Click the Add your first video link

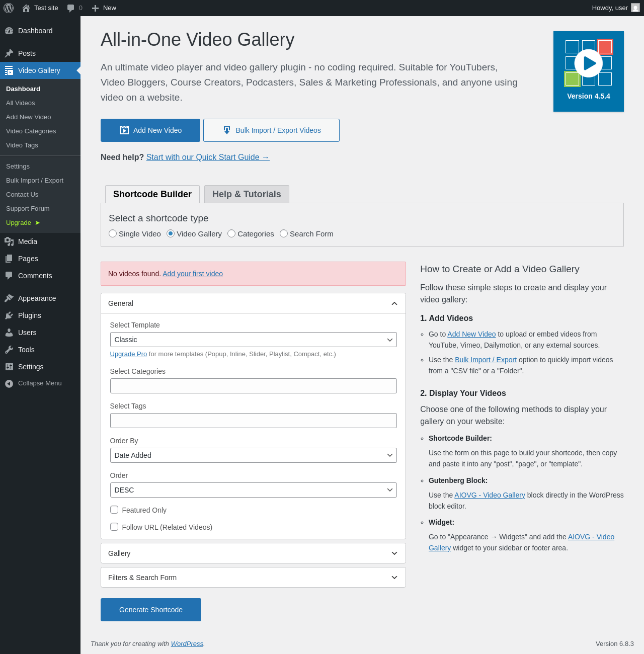click(193, 274)
